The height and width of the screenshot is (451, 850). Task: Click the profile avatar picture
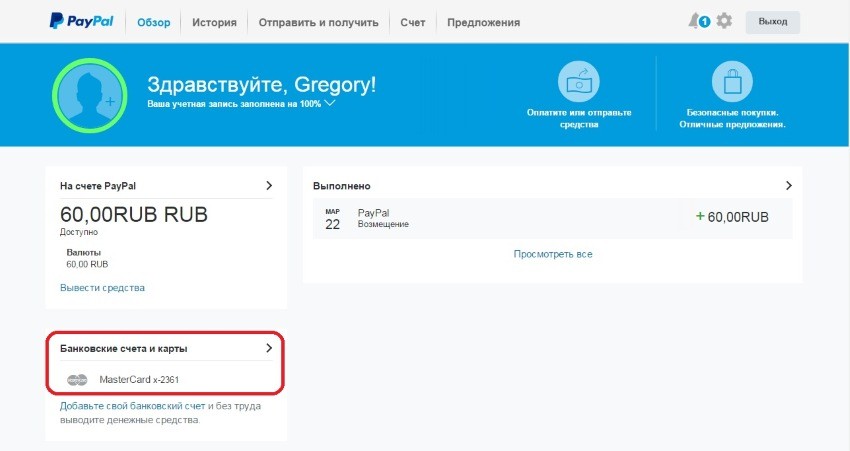point(90,95)
